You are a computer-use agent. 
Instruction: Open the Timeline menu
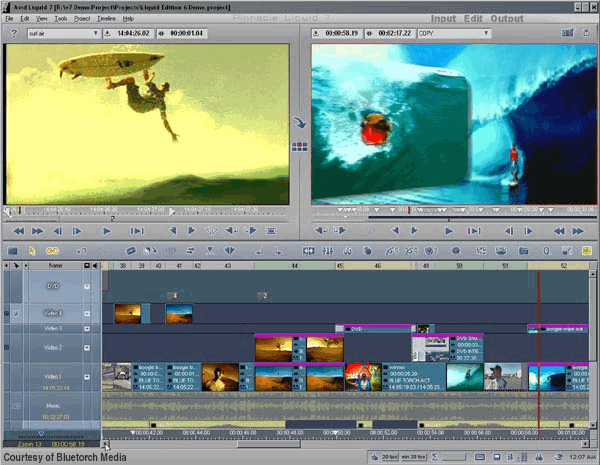pos(107,19)
